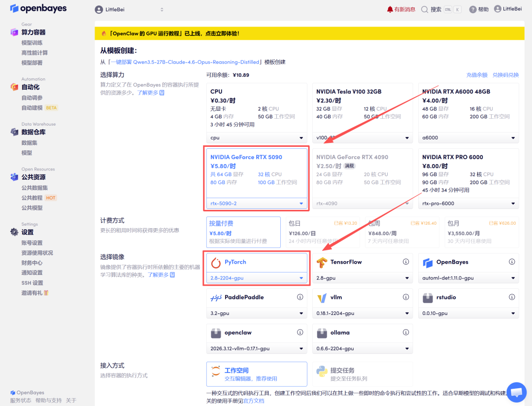Image resolution: width=532 pixels, height=406 pixels.
Task: Choose 按量付费 billing option
Action: pyautogui.click(x=243, y=232)
